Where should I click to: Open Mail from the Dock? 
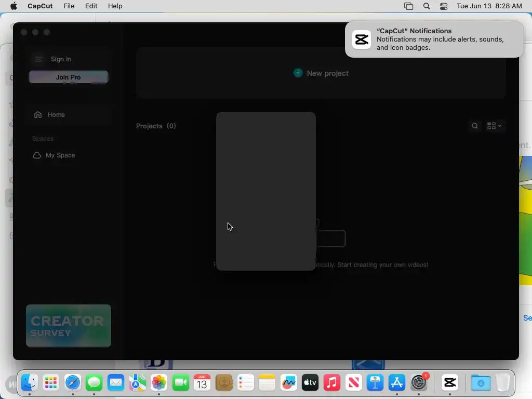tap(116, 383)
